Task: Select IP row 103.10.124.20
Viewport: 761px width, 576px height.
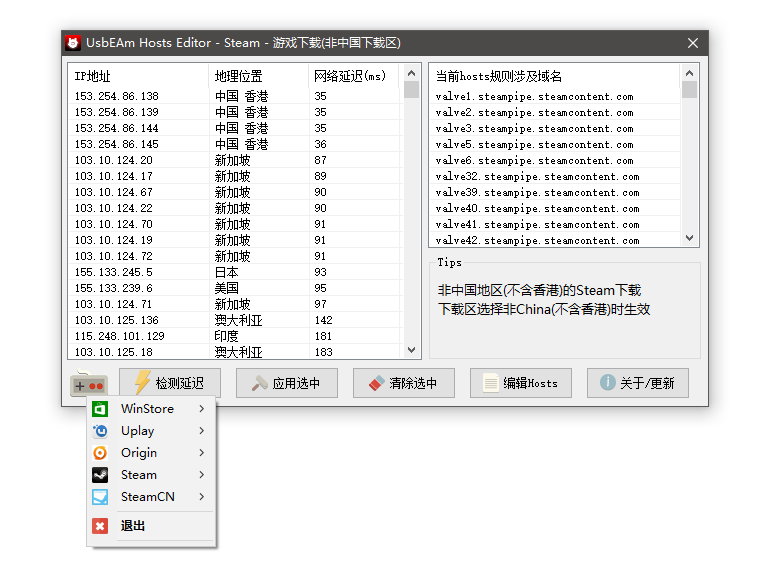Action: 235,160
